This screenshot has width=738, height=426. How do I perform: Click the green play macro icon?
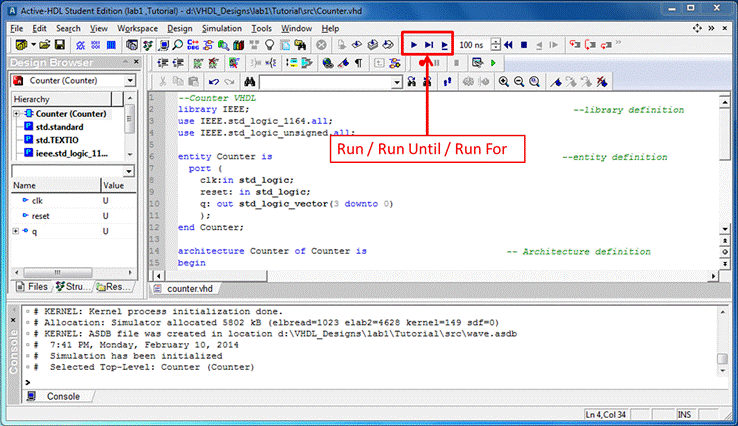pos(493,63)
